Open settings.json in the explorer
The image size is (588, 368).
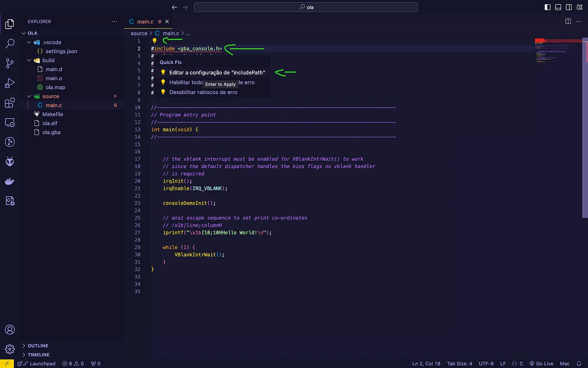(61, 51)
